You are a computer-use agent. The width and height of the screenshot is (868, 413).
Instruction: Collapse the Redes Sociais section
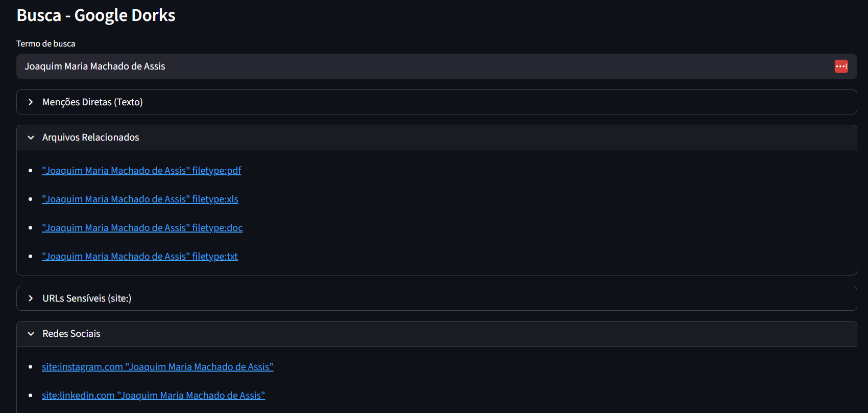click(71, 334)
